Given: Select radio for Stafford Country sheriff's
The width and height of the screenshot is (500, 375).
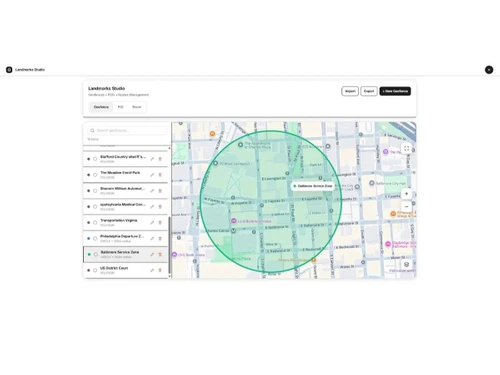Looking at the screenshot, I should 95,159.
